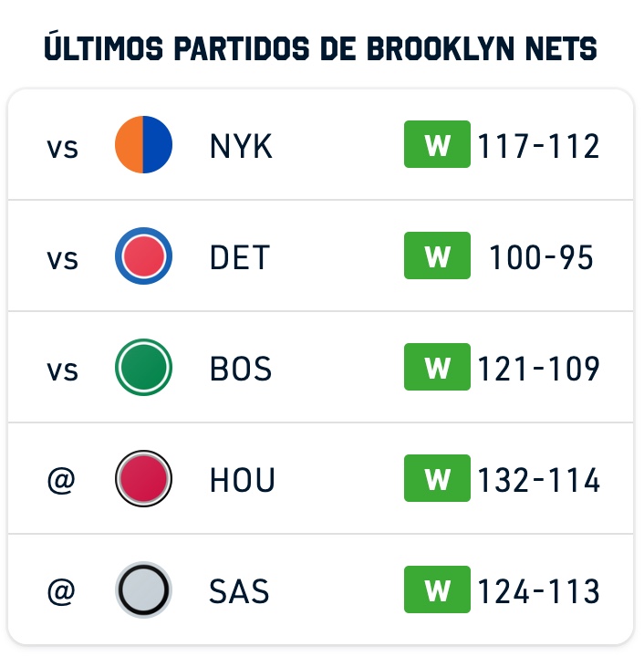
Task: Open the NYK team name
Action: coord(241,146)
